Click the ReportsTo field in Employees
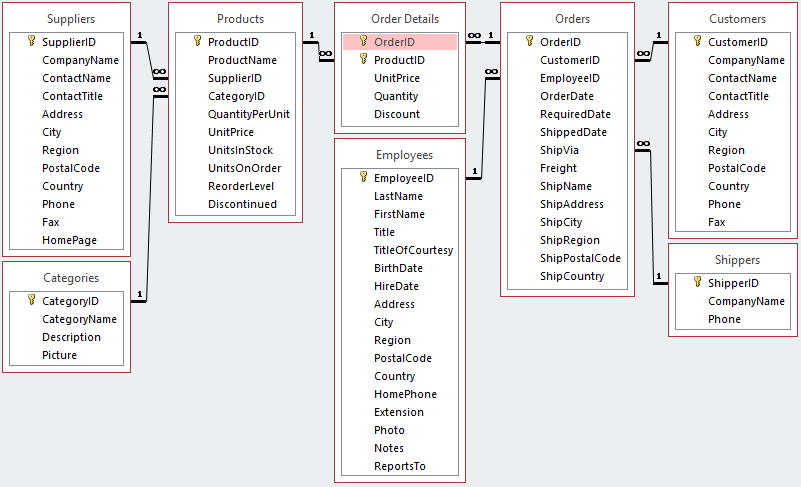Image resolution: width=801 pixels, height=487 pixels. click(399, 466)
